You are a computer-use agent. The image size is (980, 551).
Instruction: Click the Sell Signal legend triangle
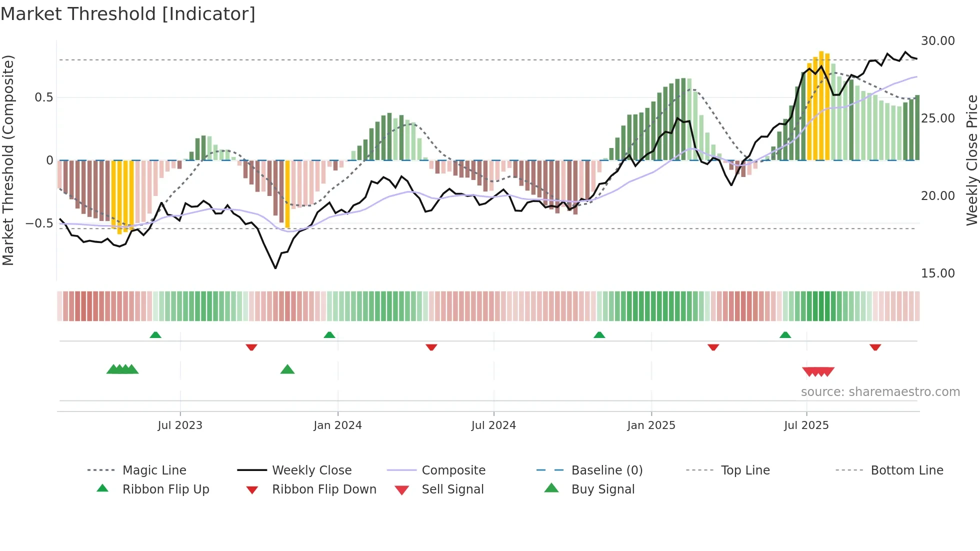pyautogui.click(x=401, y=490)
